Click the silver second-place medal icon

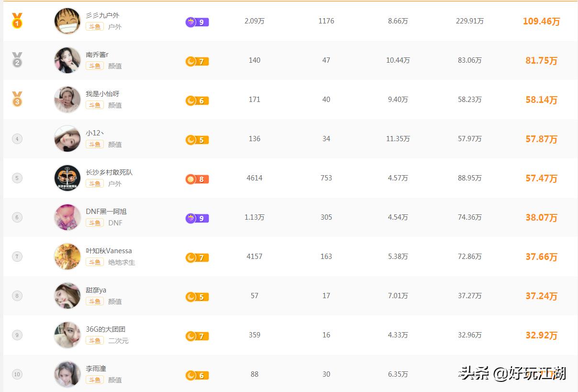[x=17, y=60]
